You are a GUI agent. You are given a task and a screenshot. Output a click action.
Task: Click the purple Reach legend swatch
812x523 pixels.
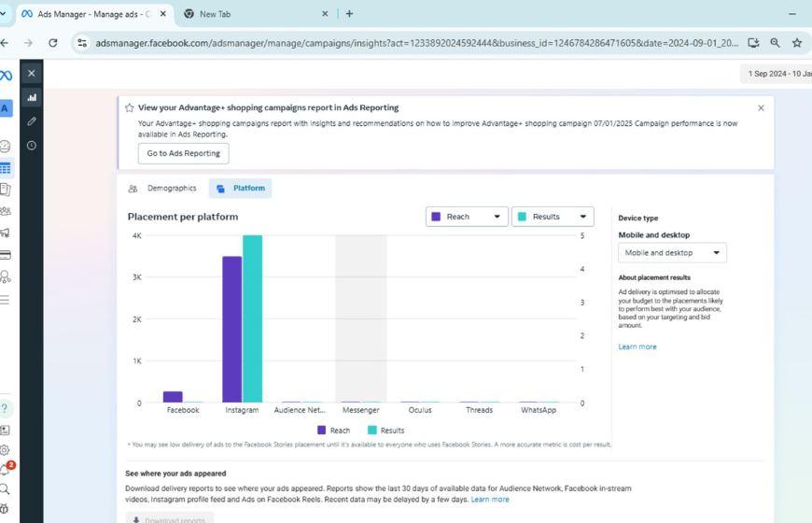point(322,431)
